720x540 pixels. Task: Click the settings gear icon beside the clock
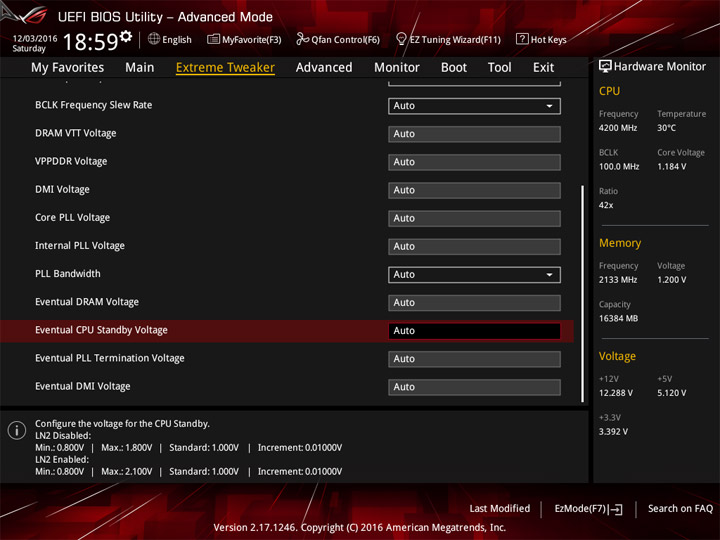tap(125, 36)
